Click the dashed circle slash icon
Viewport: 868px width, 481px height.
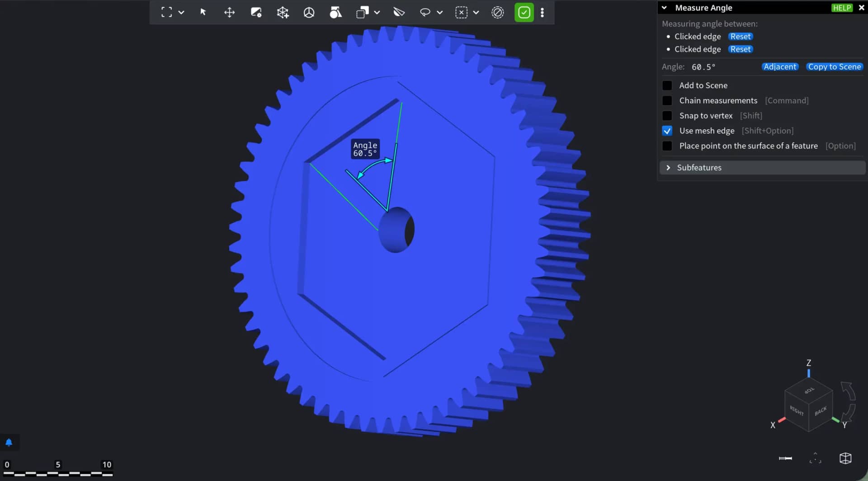pos(497,12)
